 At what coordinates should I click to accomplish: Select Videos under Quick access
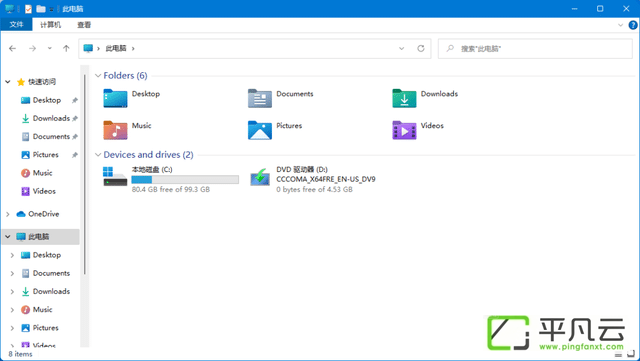pyautogui.click(x=44, y=191)
